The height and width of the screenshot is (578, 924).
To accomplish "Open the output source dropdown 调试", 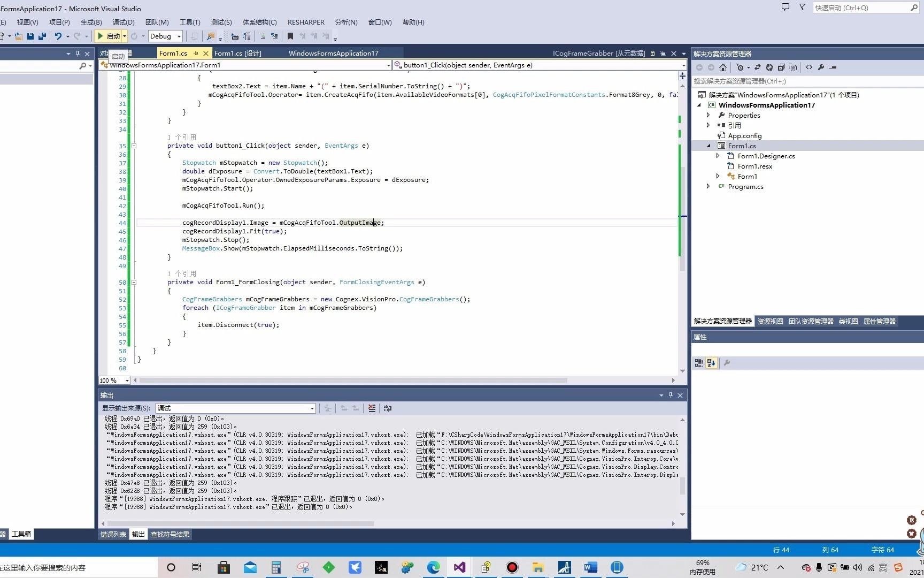I will coord(235,408).
